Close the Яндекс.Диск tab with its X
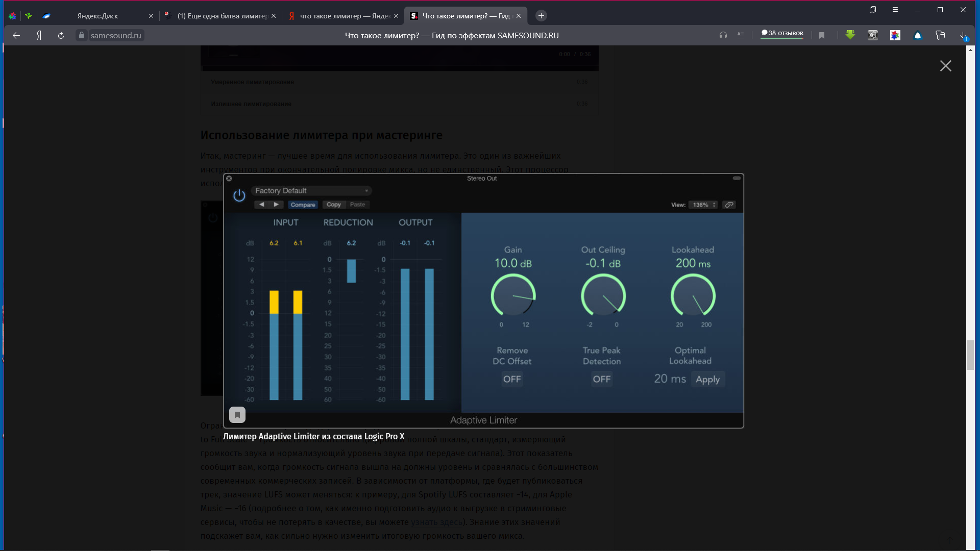Image resolution: width=980 pixels, height=551 pixels. [151, 16]
